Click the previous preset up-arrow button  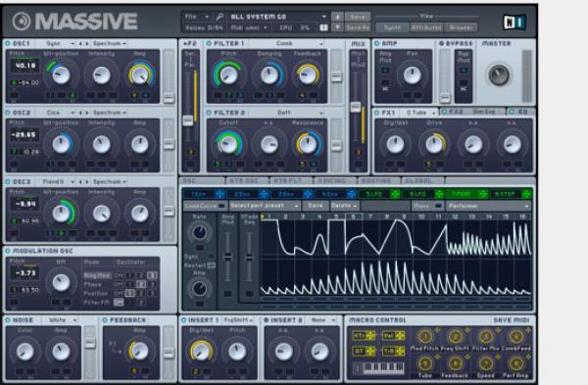(337, 17)
